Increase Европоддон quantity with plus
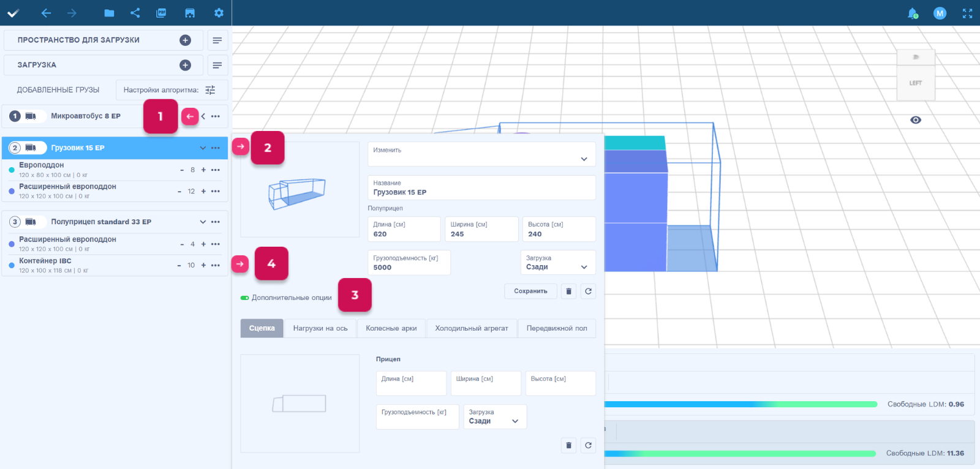Viewport: 980px width, 469px height. (x=203, y=170)
